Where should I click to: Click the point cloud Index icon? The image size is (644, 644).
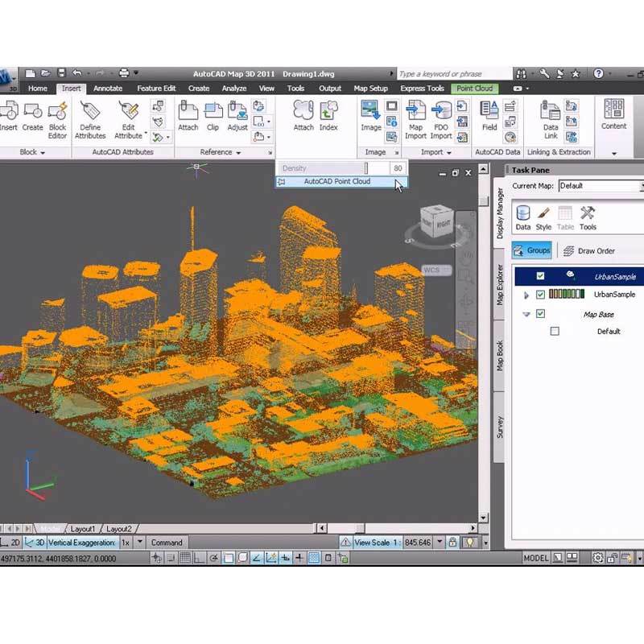tap(328, 110)
